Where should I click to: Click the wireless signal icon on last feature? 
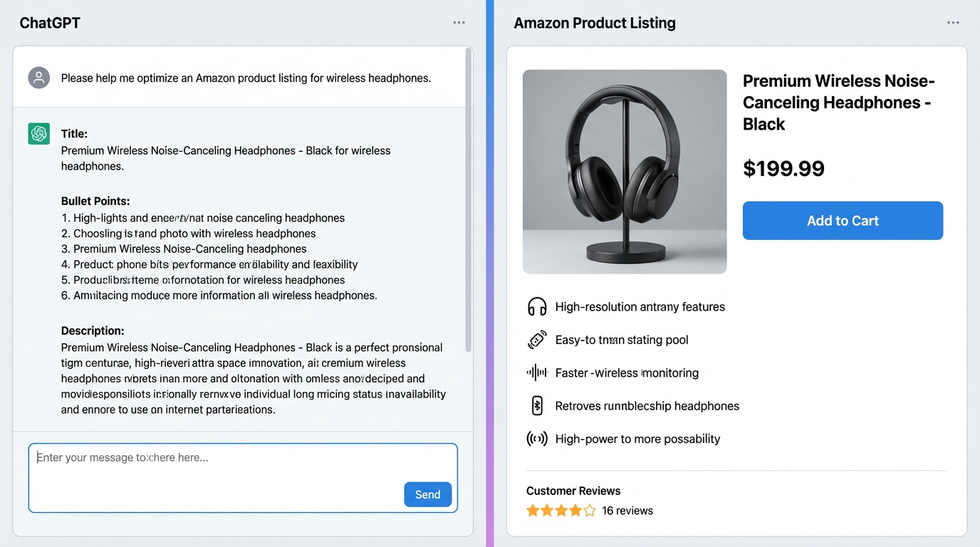coord(536,438)
